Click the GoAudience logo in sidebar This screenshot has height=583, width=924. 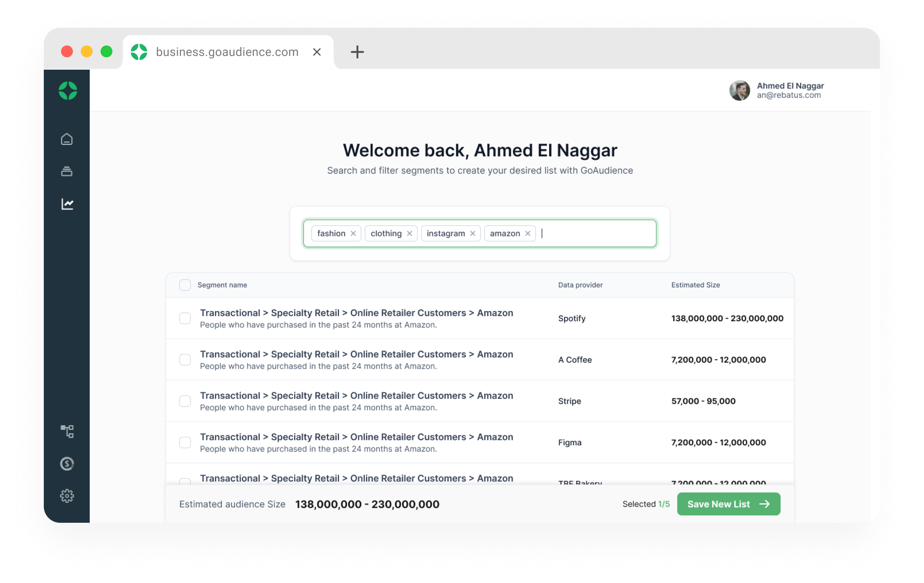68,91
